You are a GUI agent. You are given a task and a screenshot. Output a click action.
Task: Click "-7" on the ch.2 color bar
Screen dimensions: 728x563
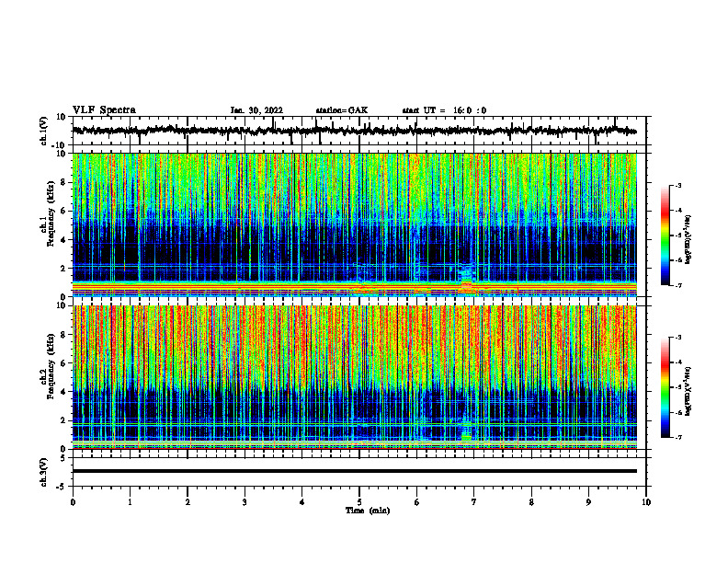678,437
